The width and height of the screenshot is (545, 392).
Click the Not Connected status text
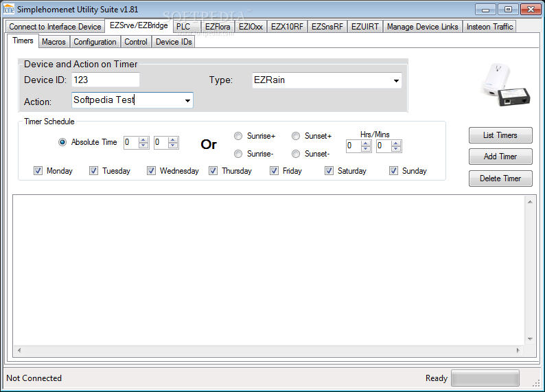[34, 378]
